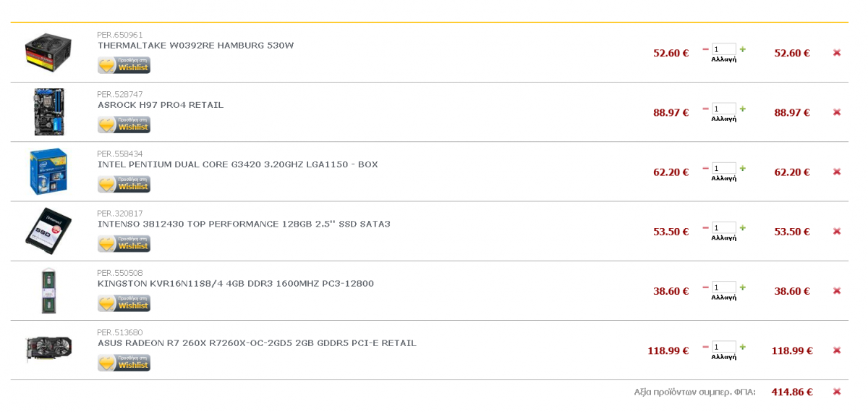
Task: Add Intel Pentium G3420 to Wishlist
Action: click(124, 185)
